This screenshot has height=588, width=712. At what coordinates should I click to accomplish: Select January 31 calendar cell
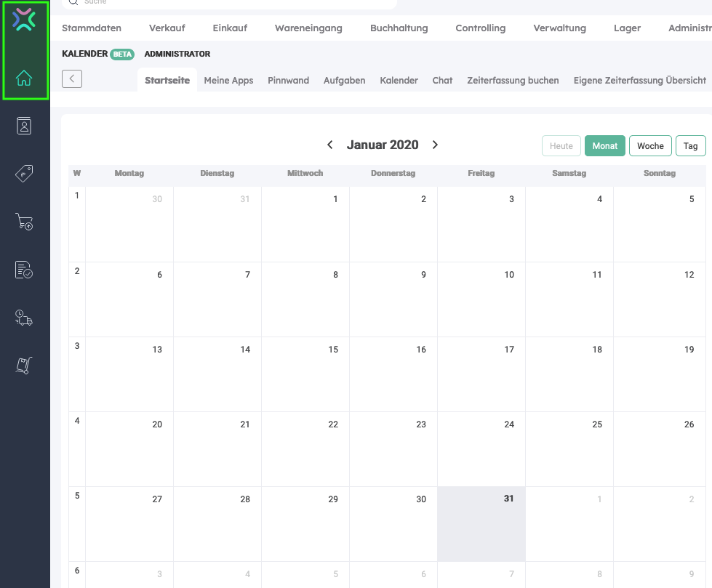(481, 524)
